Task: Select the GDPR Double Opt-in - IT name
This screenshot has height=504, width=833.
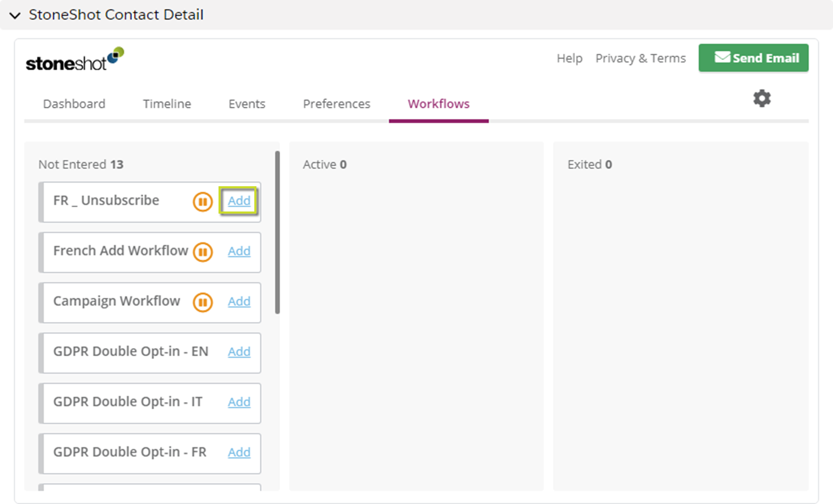Action: coord(127,401)
